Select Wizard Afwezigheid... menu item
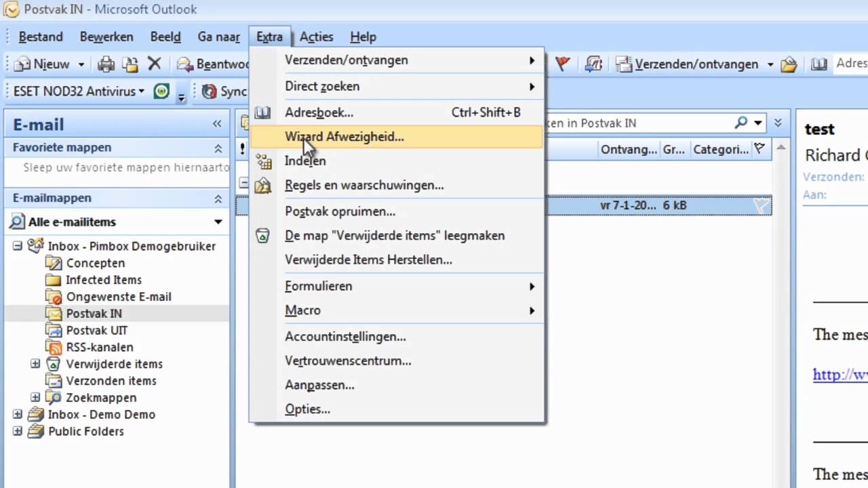This screenshot has height=488, width=868. 397,136
